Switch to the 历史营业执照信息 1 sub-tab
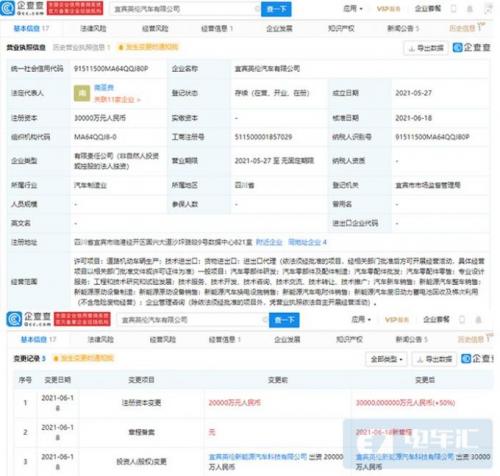Image resolution: width=500 pixels, height=476 pixels. (x=82, y=47)
